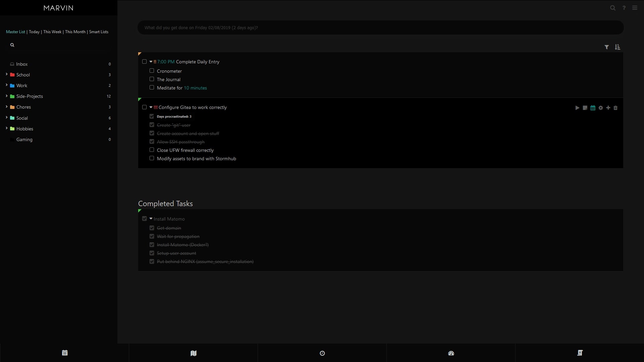Switch to Today view
644x362 pixels.
(x=34, y=32)
